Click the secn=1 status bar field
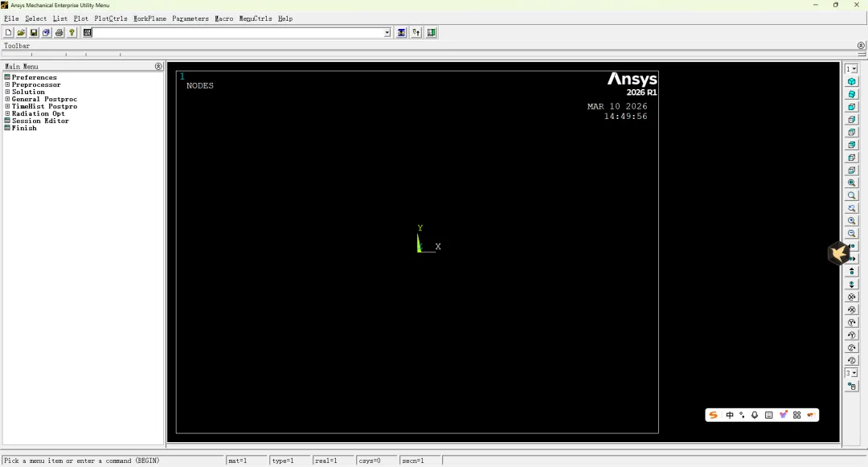868x467 pixels. tap(420, 461)
